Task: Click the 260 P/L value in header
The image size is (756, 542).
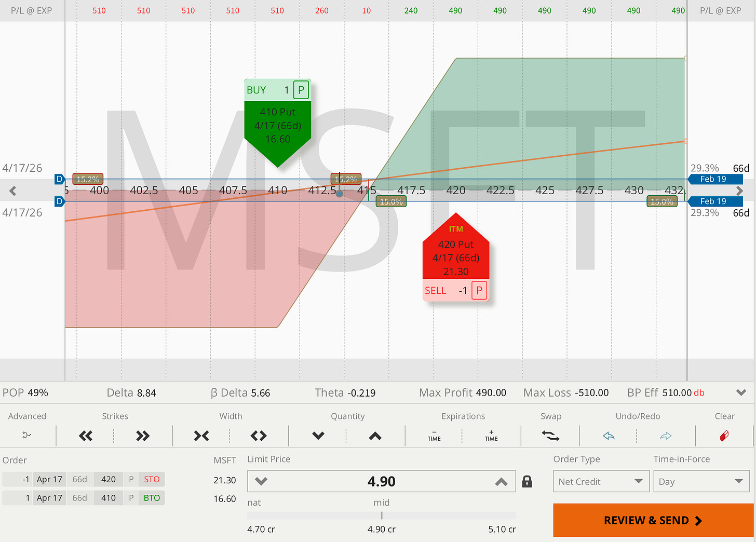Action: click(322, 10)
